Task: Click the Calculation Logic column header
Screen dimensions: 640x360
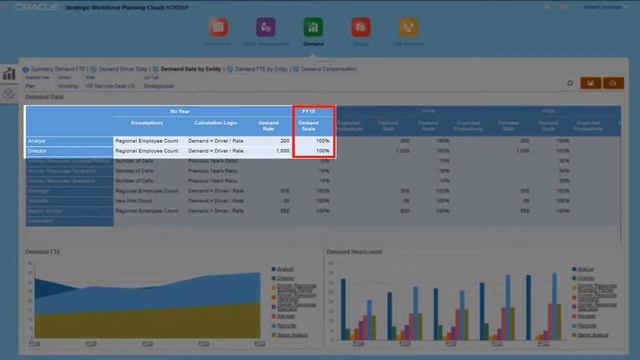Action: point(216,123)
